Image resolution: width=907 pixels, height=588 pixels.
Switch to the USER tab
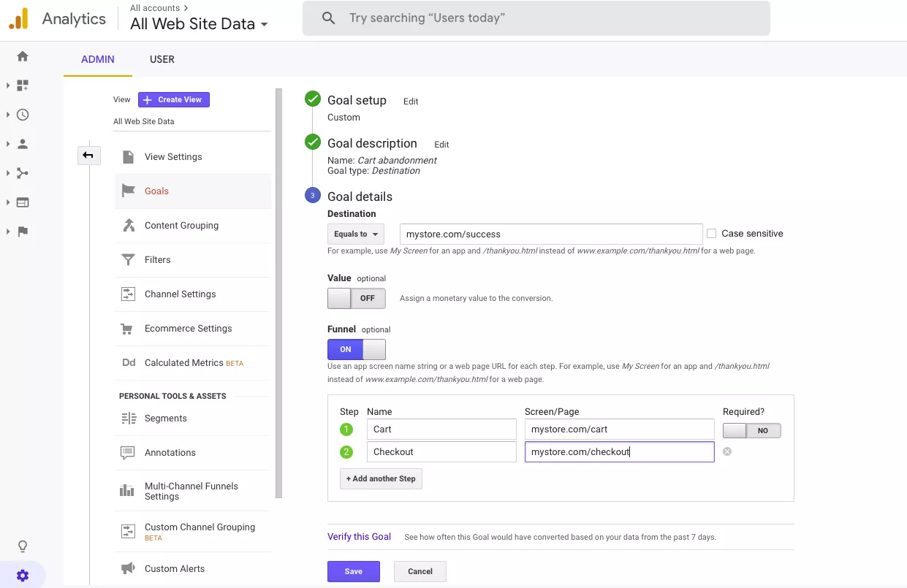[x=162, y=59]
